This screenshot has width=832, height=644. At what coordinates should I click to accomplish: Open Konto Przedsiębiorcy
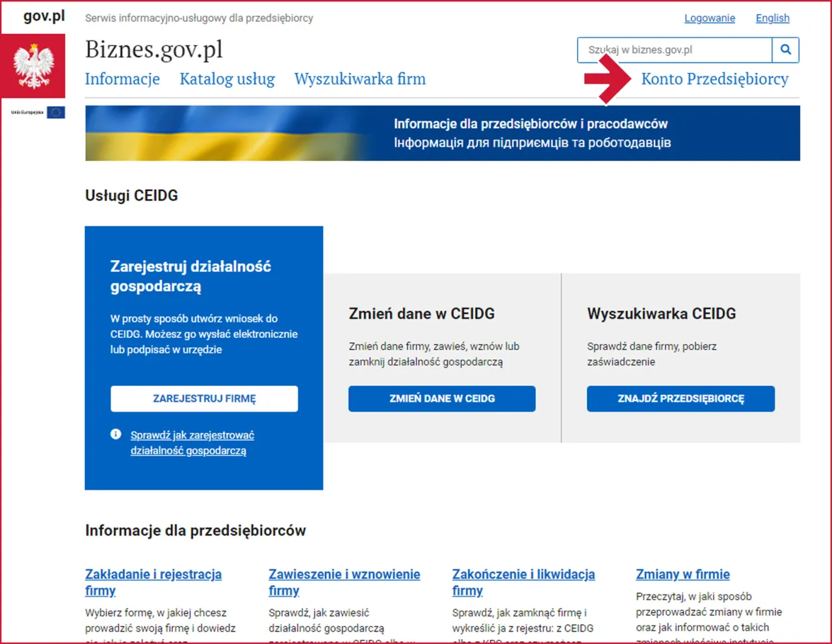[x=715, y=79]
